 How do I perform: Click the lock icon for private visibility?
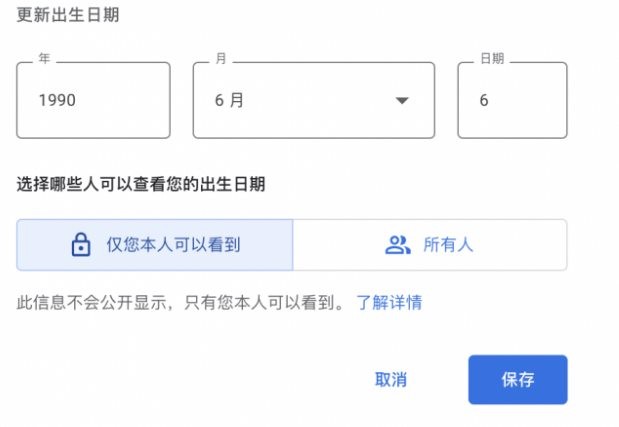click(81, 245)
